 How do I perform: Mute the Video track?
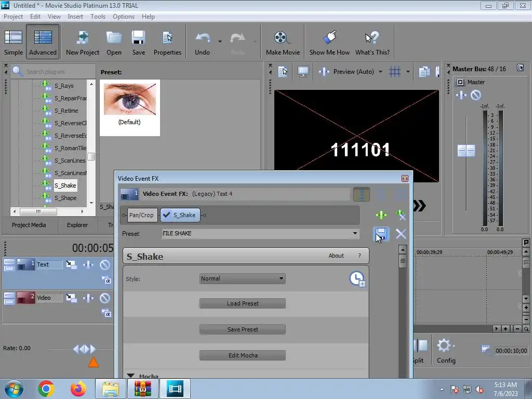[104, 298]
